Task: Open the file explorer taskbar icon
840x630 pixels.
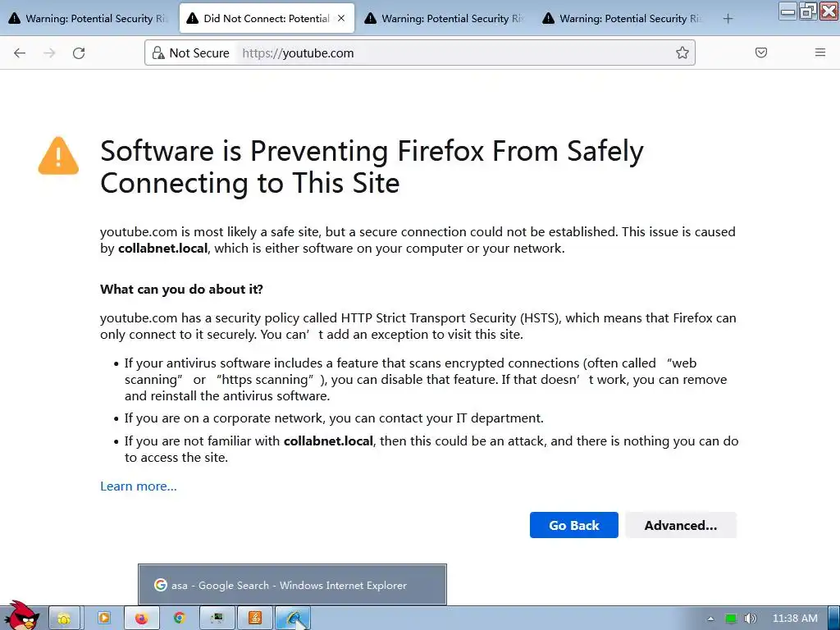Action: 64,619
